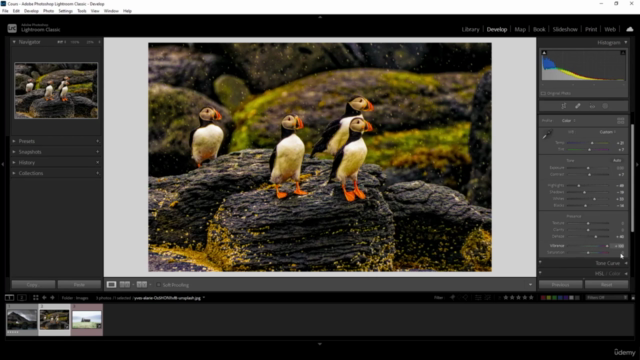Toggle the Original Photo checkbox

point(543,93)
